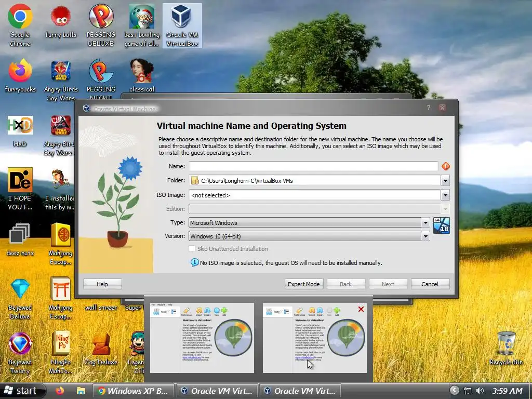Open the Bejeweled Deluxe desktop icon

[20, 299]
